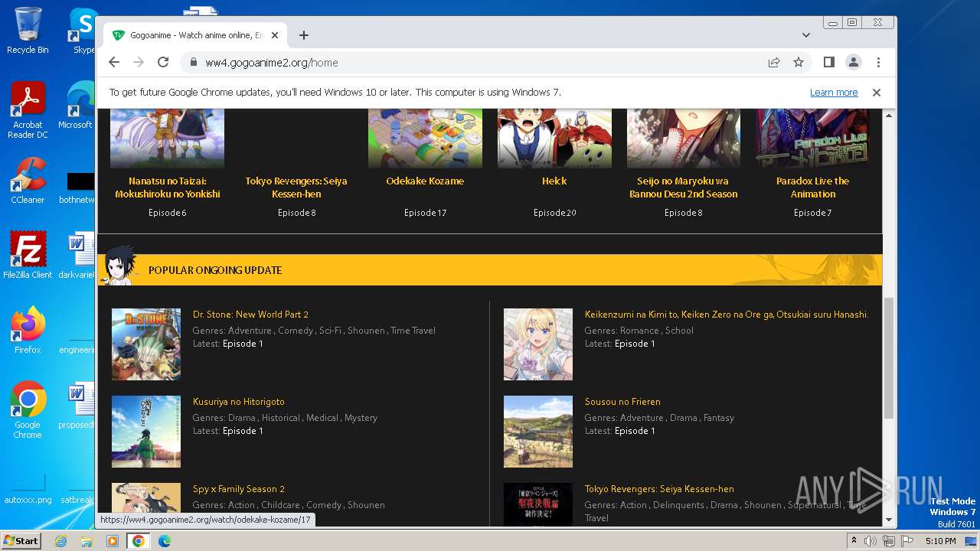Screen dimensions: 980x551
Task: Click the forward navigation arrow
Action: [139, 62]
